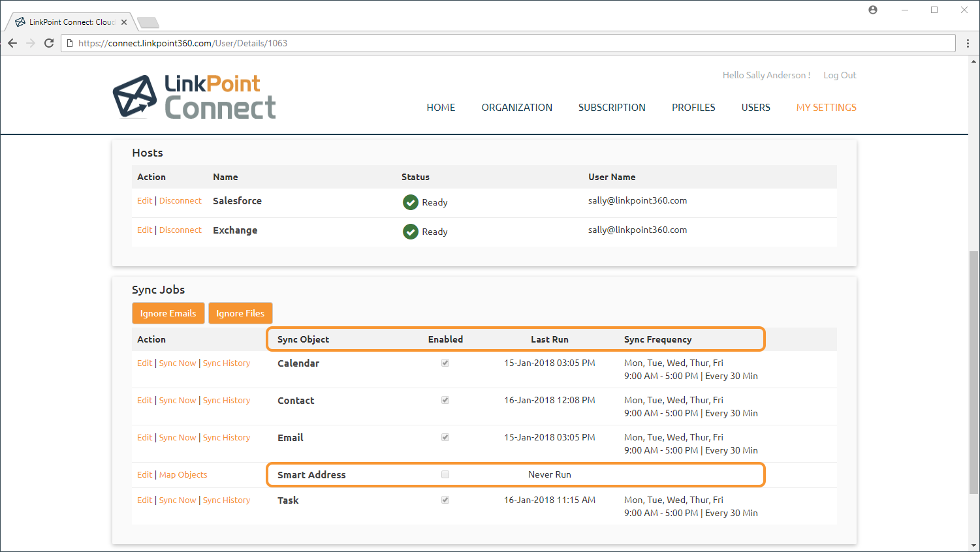Viewport: 980px width, 552px height.
Task: View Sync History for Calendar
Action: click(x=227, y=363)
